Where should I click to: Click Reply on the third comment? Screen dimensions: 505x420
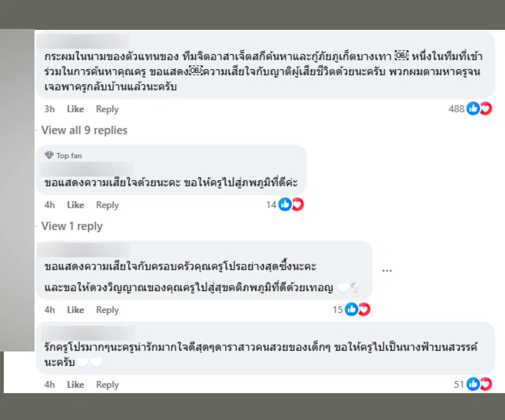click(x=107, y=309)
